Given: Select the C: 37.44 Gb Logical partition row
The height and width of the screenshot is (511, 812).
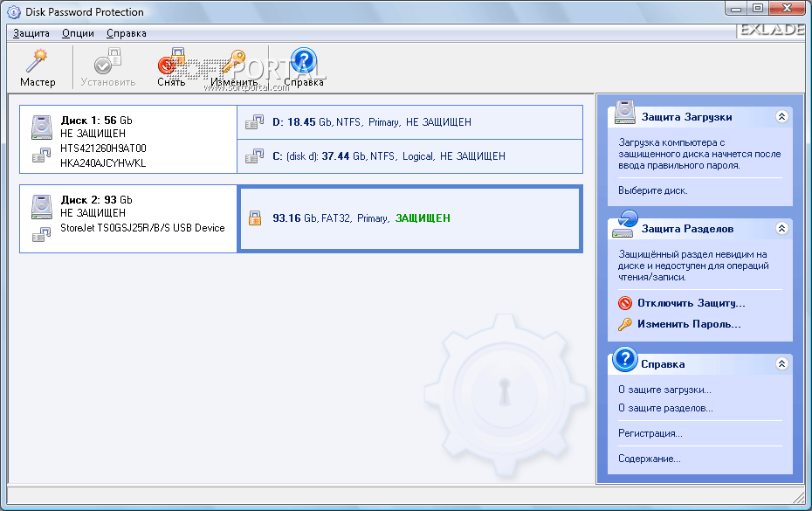Looking at the screenshot, I should tap(409, 156).
